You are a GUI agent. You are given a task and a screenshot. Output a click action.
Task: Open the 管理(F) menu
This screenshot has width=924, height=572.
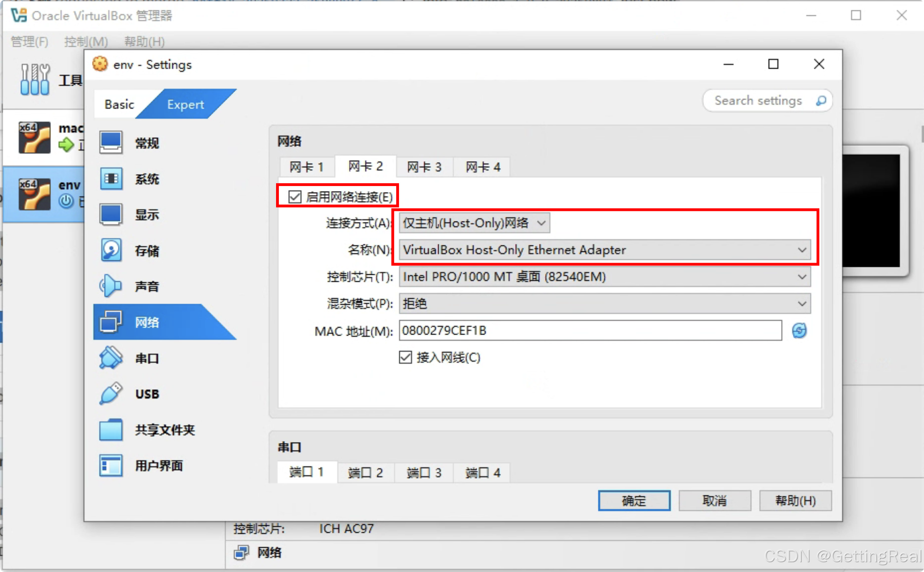click(x=29, y=42)
